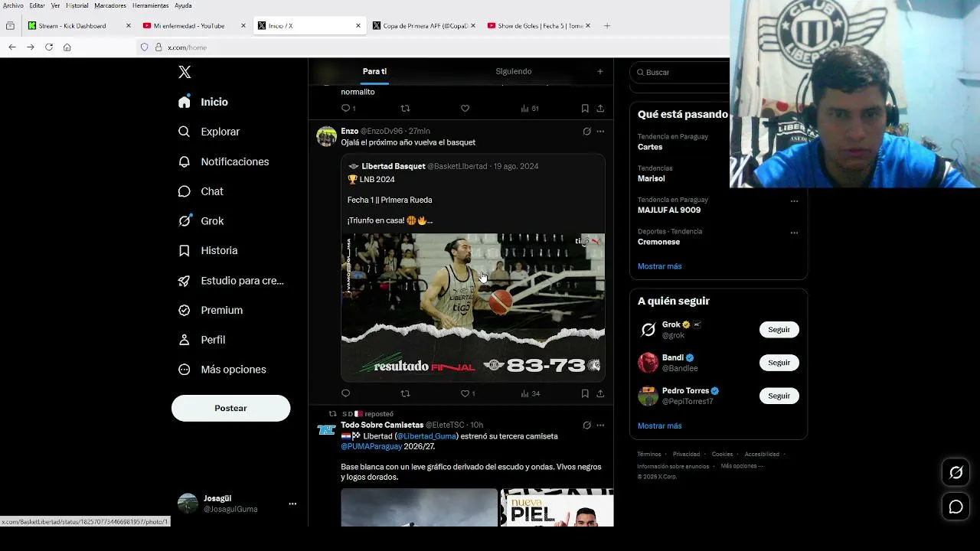980x551 pixels.
Task: Open the Cartes trending topic
Action: 650,147
